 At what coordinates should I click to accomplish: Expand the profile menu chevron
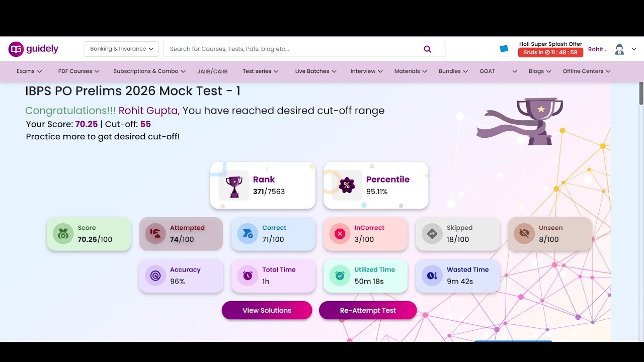(x=634, y=49)
